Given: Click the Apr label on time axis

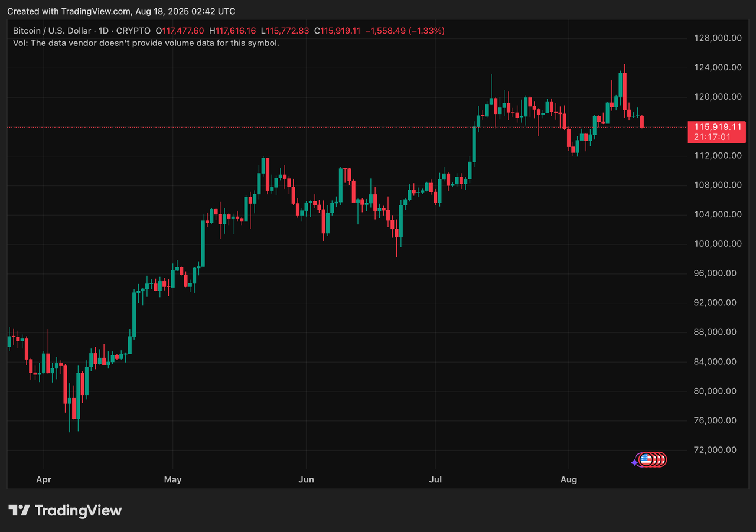Looking at the screenshot, I should coord(44,480).
